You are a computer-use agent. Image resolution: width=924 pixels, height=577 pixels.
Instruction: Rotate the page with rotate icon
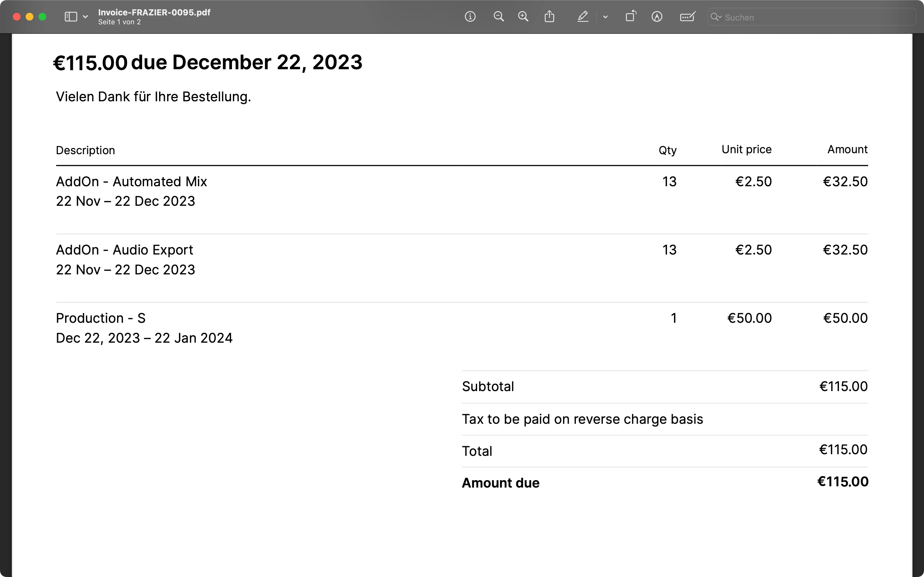pos(631,17)
